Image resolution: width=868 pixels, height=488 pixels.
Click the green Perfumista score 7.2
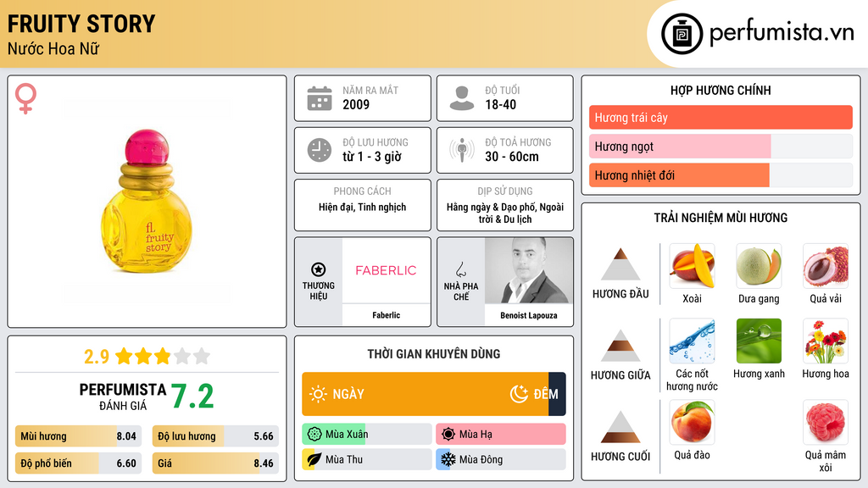coord(192,396)
